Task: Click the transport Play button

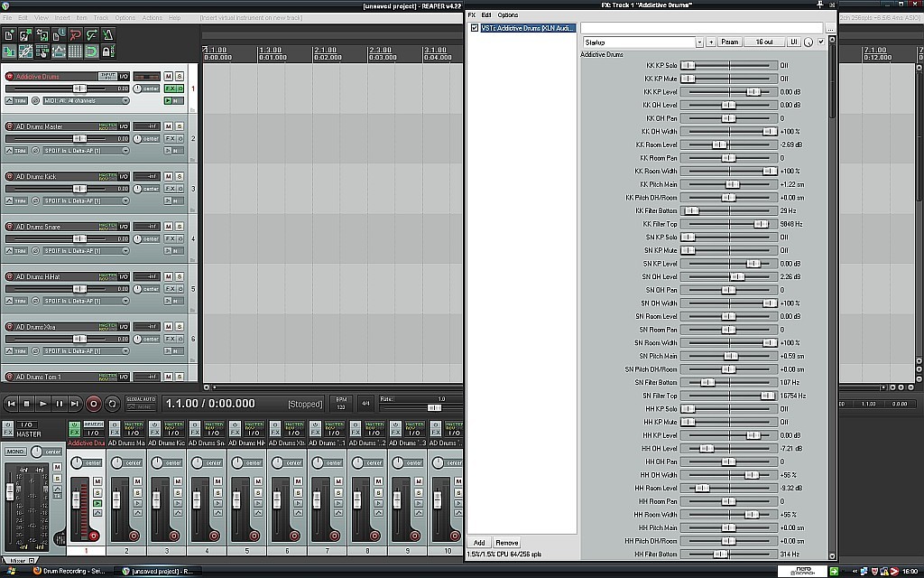Action: coord(42,404)
